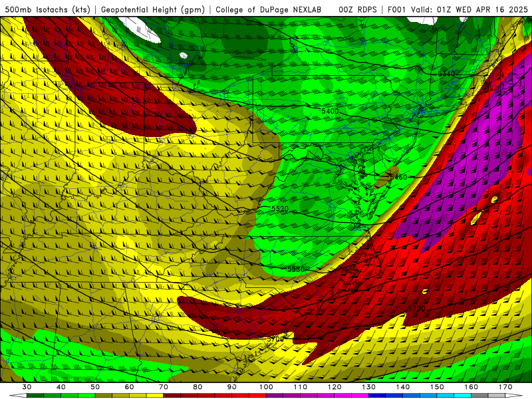Click the 120 value on the color scale
The height and width of the screenshot is (399, 532).
tap(334, 387)
